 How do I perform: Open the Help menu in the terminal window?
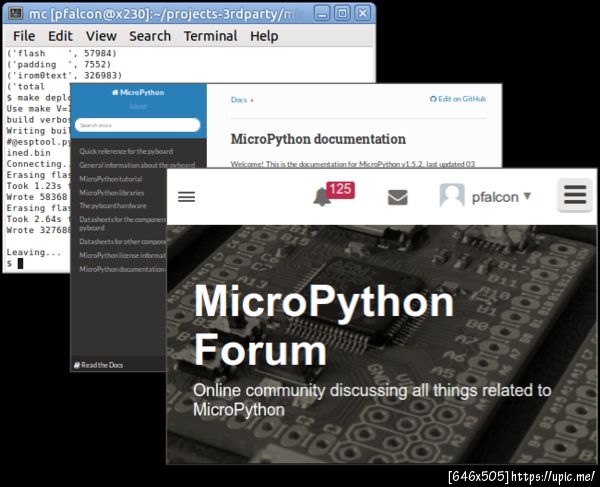pos(264,36)
